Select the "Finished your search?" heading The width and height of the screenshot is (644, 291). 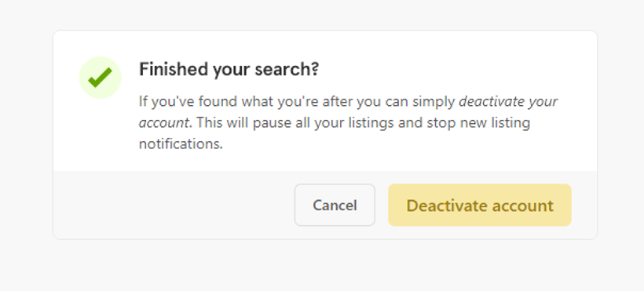(229, 69)
